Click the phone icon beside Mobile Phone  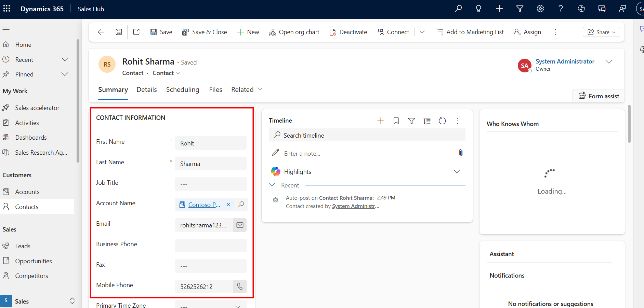pos(240,286)
